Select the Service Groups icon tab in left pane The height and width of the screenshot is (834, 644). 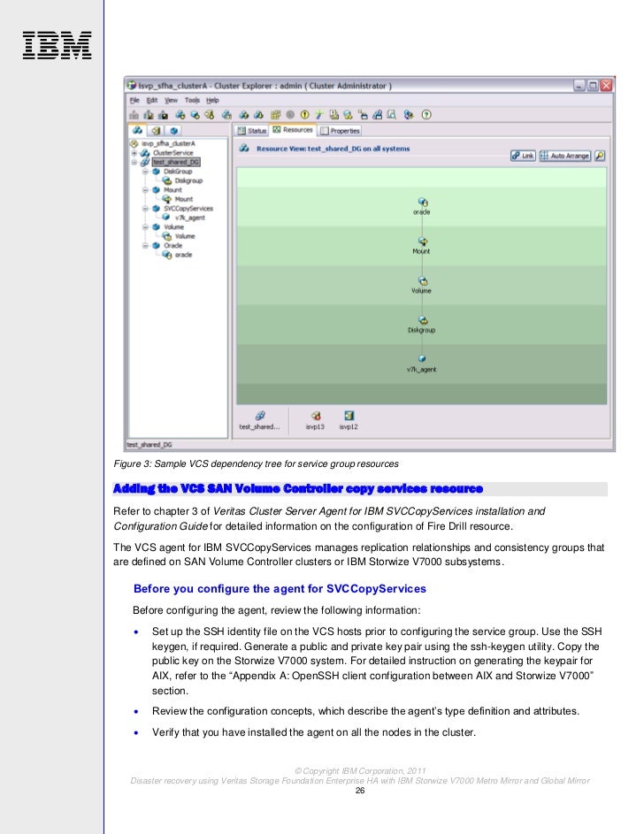[137, 130]
